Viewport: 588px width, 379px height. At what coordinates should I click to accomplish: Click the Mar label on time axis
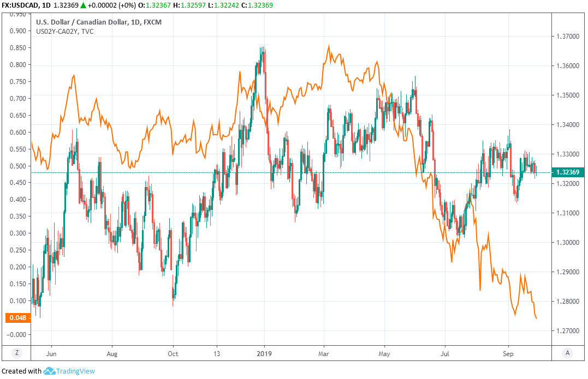tap(324, 352)
